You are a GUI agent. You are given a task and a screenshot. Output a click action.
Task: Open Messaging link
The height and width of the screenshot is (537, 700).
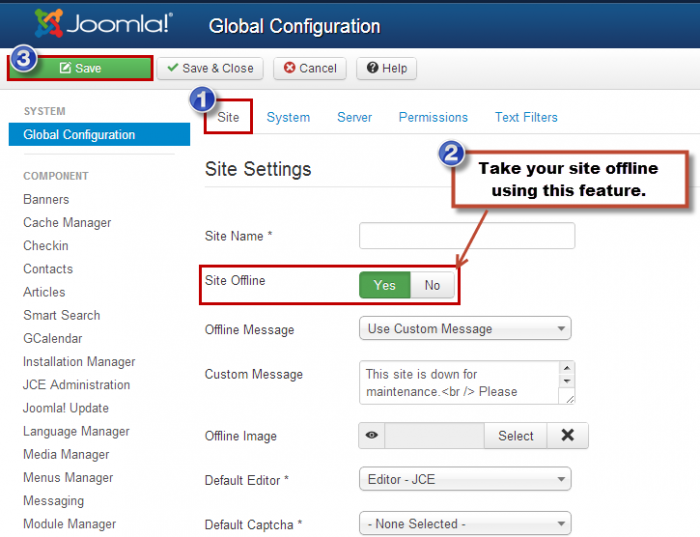54,501
